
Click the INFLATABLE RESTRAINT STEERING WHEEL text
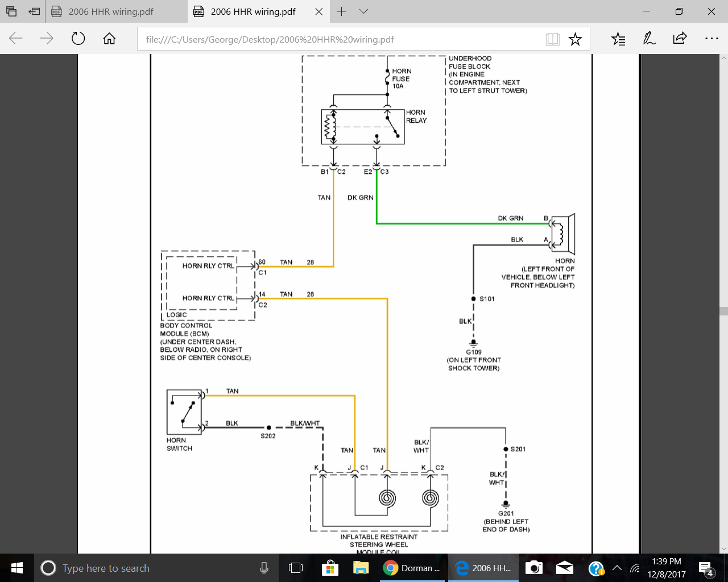click(379, 541)
